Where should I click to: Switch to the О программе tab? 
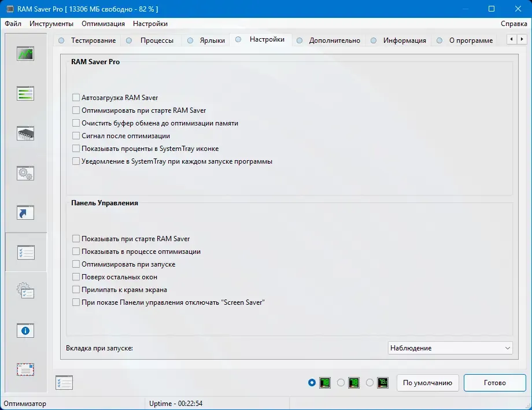[x=465, y=40]
